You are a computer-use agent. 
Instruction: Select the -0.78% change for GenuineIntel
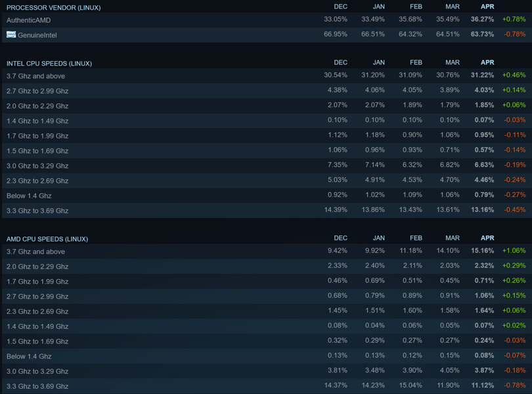click(514, 34)
